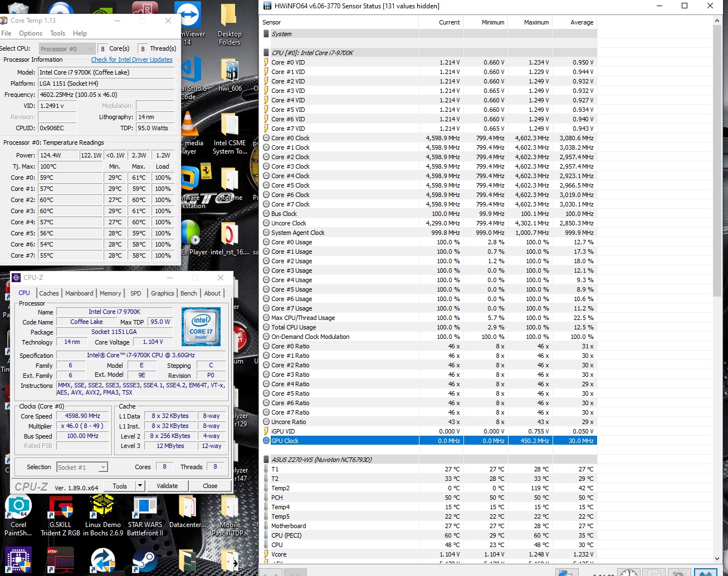Switch to Graphics tab in CPU-Z
728x576 pixels.
coord(163,293)
